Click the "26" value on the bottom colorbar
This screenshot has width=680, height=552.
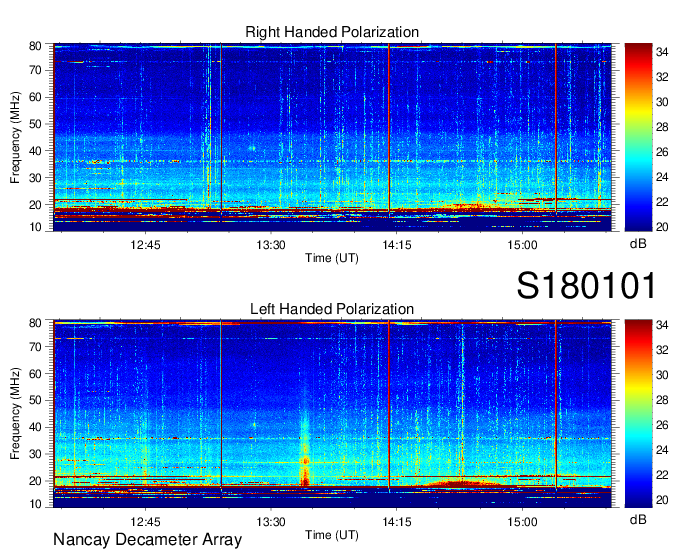point(662,425)
